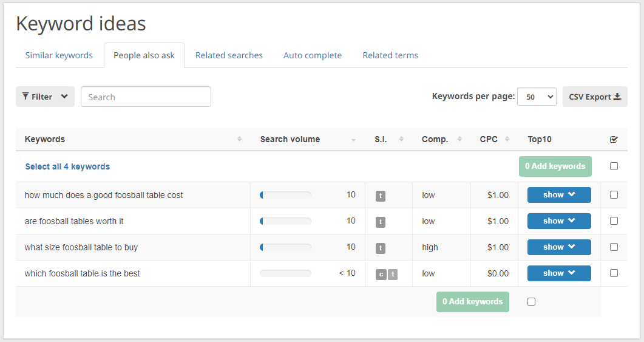Click the select-all checkmark icon in table header

tap(614, 139)
